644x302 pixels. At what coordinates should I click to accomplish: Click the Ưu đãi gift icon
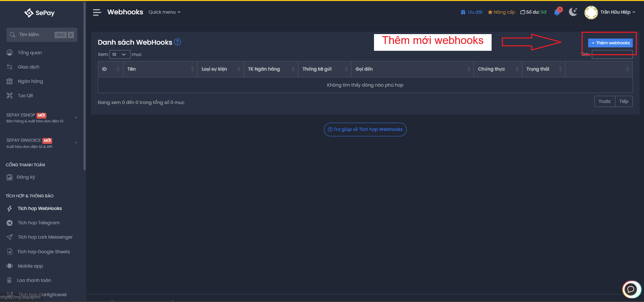(463, 12)
